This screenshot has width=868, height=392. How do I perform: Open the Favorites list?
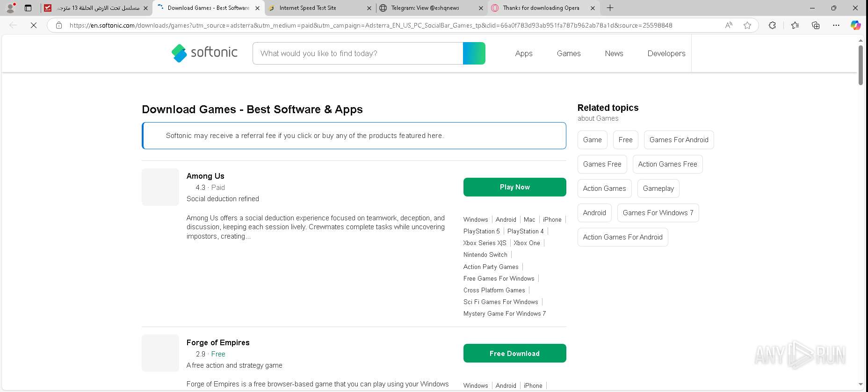click(795, 25)
